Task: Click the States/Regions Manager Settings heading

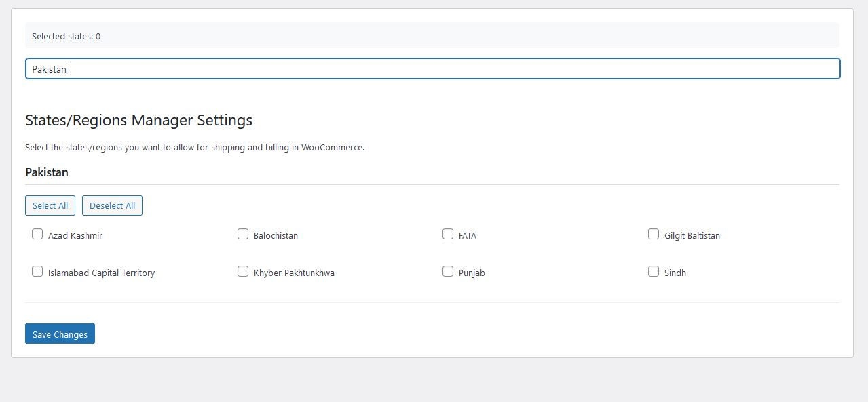Action: [x=138, y=120]
